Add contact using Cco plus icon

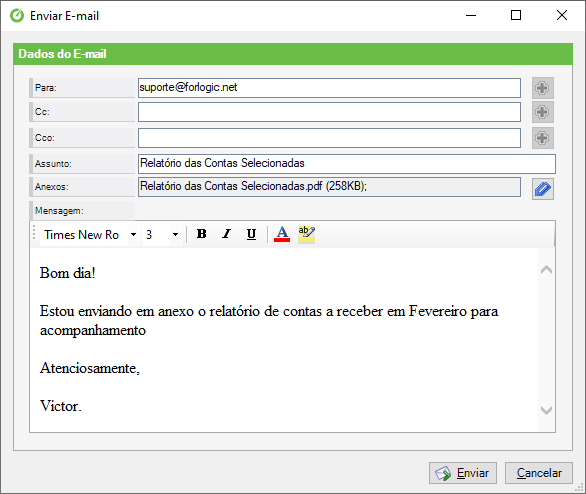click(543, 138)
